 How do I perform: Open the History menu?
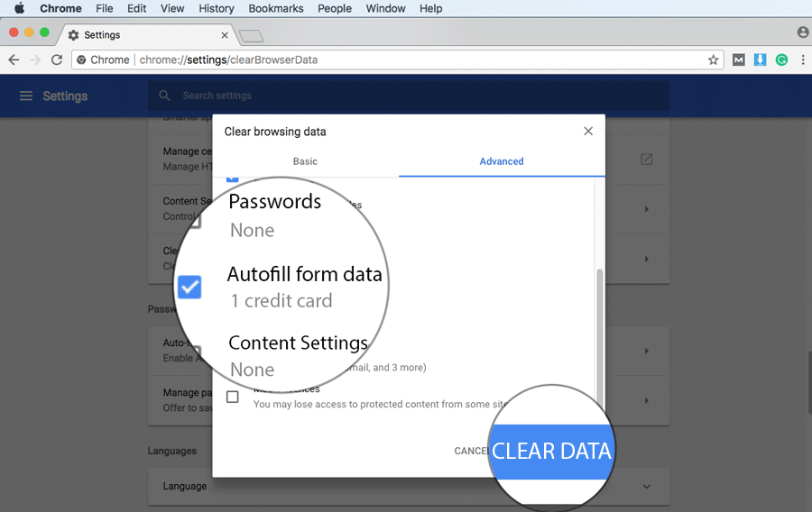(x=217, y=8)
